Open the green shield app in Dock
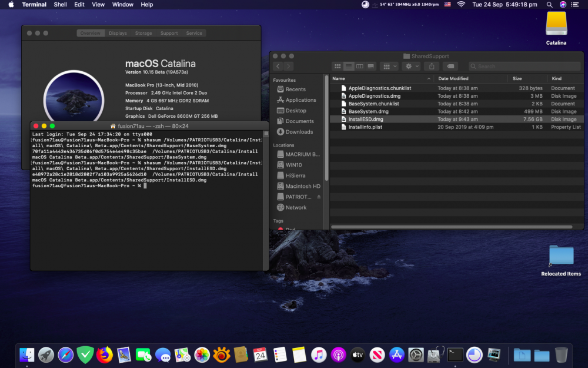This screenshot has height=368, width=588. tap(85, 355)
